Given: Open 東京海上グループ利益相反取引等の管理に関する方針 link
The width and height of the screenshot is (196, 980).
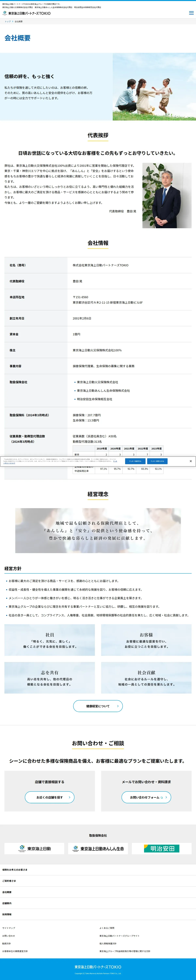Looking at the screenshot, I should pyautogui.click(x=125, y=951).
